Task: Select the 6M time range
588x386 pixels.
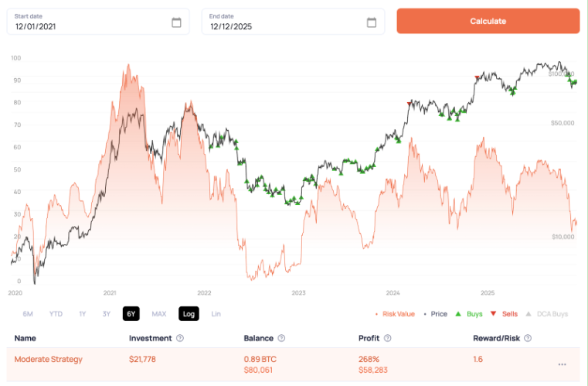Action: click(28, 314)
